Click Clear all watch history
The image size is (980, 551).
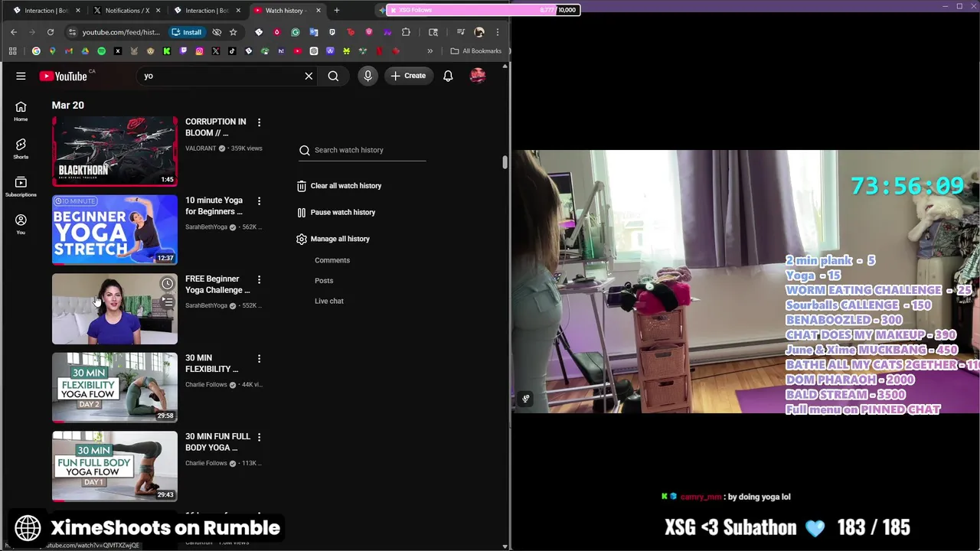pos(339,186)
